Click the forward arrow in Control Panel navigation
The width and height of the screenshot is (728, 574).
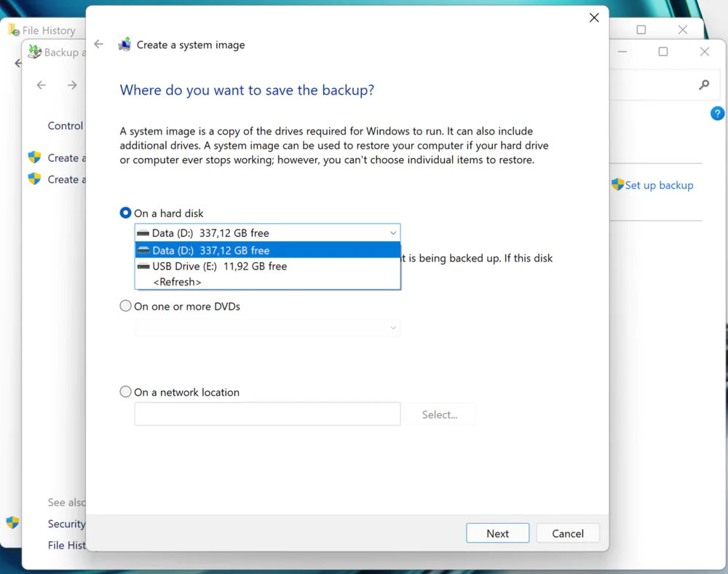[72, 85]
